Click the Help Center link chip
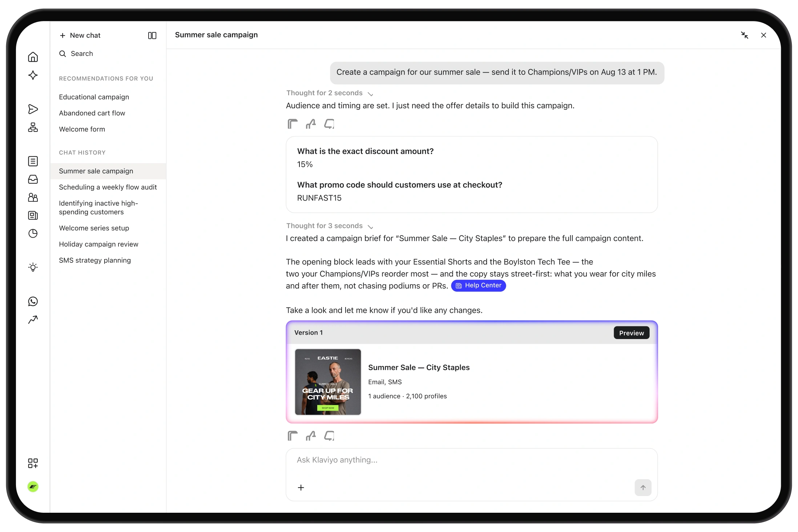This screenshot has width=798, height=532. 478,286
